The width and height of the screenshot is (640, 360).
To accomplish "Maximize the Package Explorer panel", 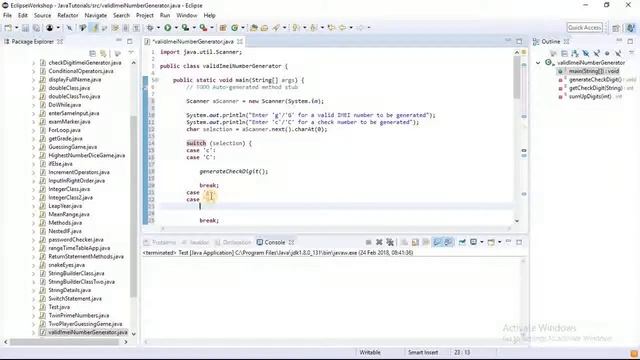I will click(130, 41).
